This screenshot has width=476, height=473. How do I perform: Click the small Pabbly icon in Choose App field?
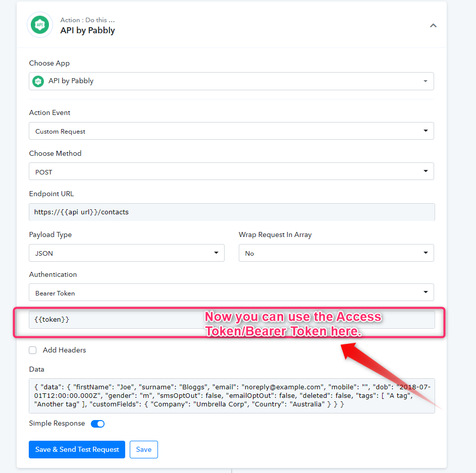38,81
